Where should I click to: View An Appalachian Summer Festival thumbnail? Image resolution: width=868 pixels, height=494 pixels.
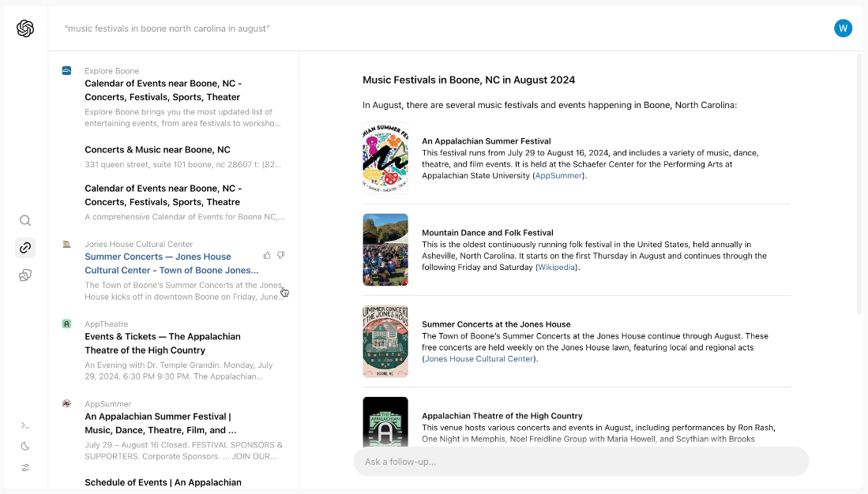coord(385,158)
